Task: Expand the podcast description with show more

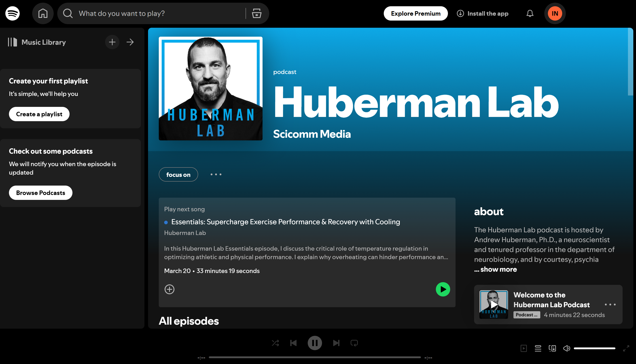Action: [x=495, y=269]
